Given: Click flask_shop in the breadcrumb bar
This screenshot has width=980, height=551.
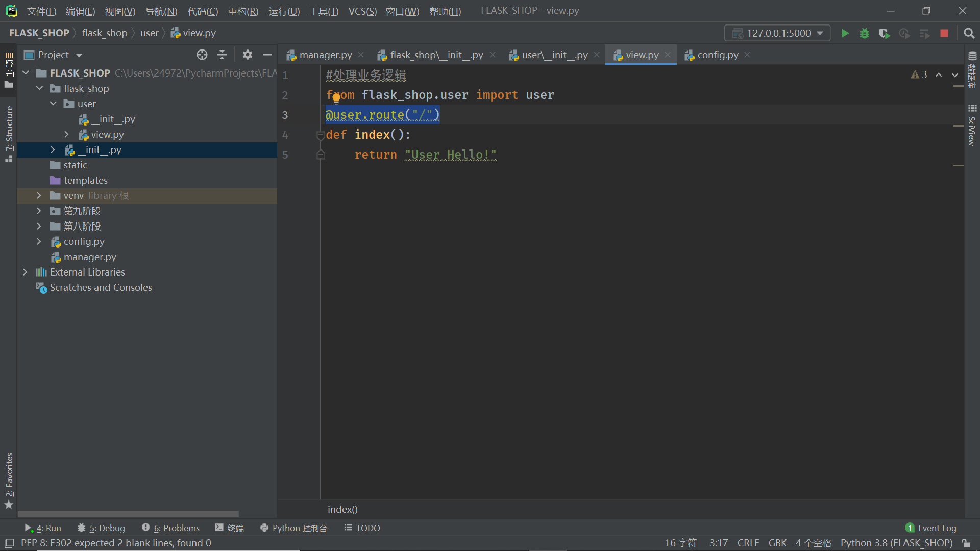Looking at the screenshot, I should (x=105, y=33).
